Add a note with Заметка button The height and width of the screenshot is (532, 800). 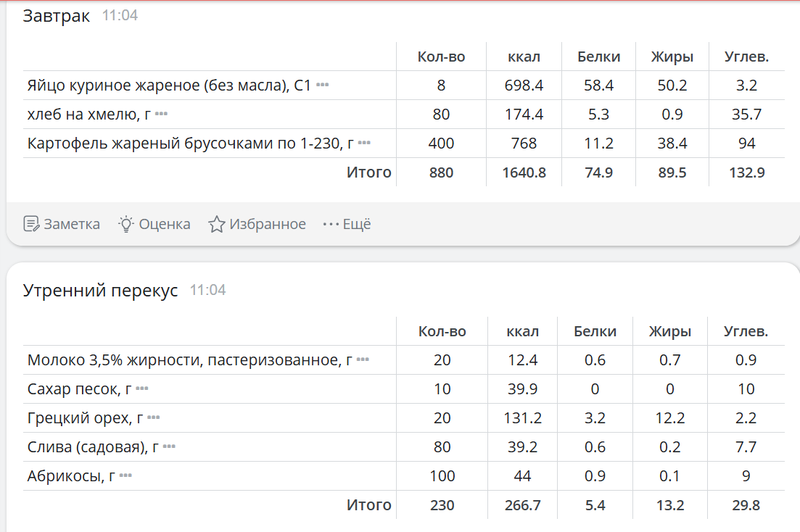[62, 224]
